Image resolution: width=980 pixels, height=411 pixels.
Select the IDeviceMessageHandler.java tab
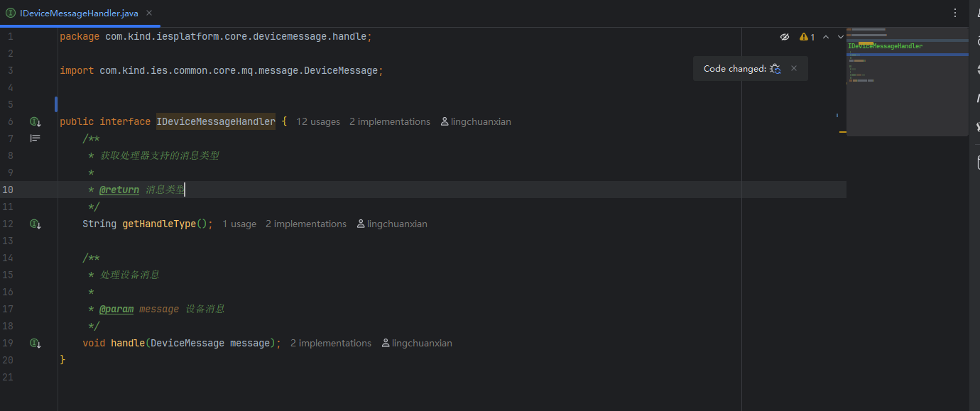(78, 13)
